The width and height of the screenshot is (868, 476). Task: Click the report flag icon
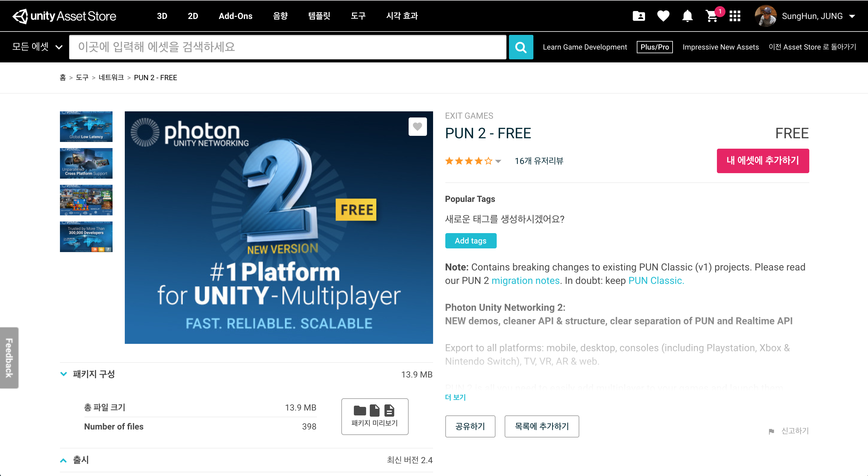click(771, 432)
